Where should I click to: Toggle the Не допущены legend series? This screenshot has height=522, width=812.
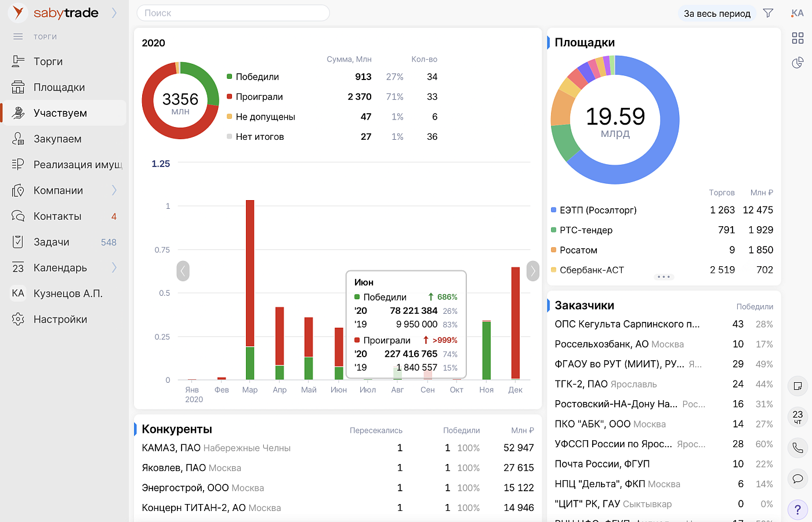(x=261, y=117)
